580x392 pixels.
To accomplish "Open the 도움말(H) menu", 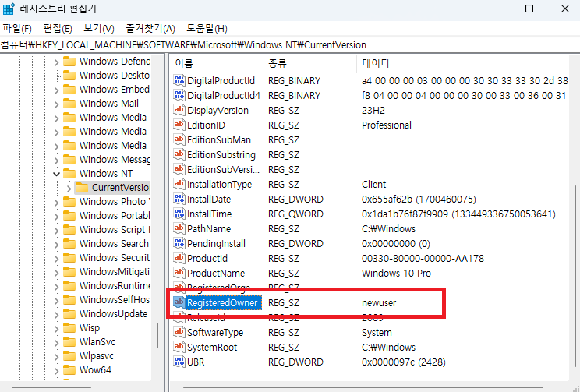I will click(x=207, y=29).
